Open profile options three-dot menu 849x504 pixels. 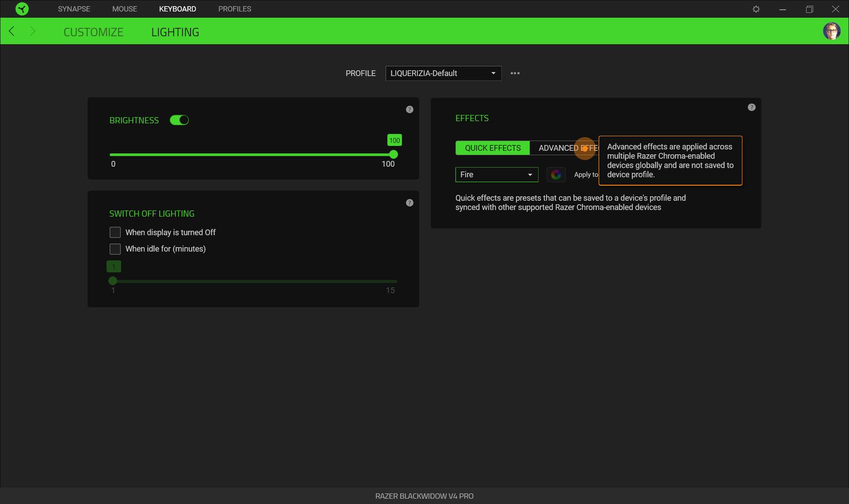[x=515, y=73]
